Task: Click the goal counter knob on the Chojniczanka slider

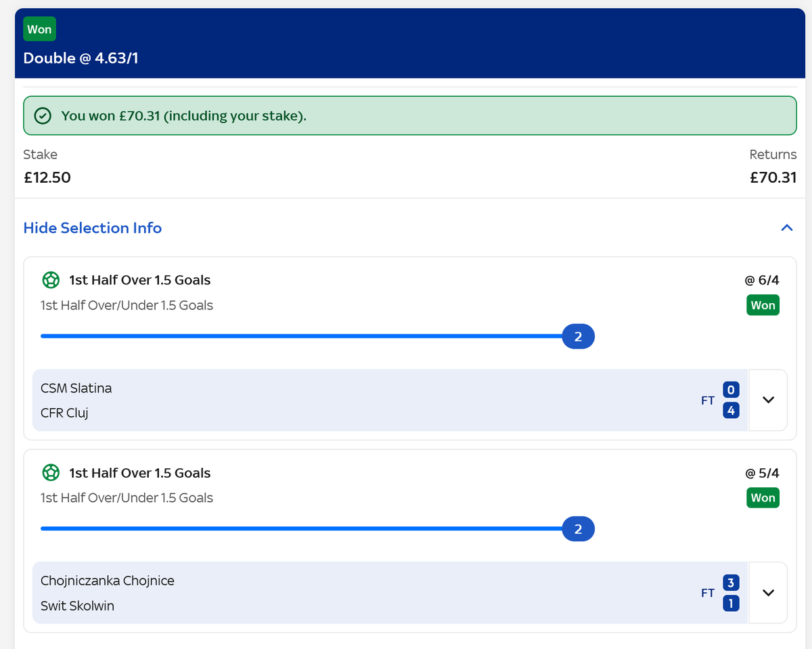Action: pyautogui.click(x=578, y=529)
